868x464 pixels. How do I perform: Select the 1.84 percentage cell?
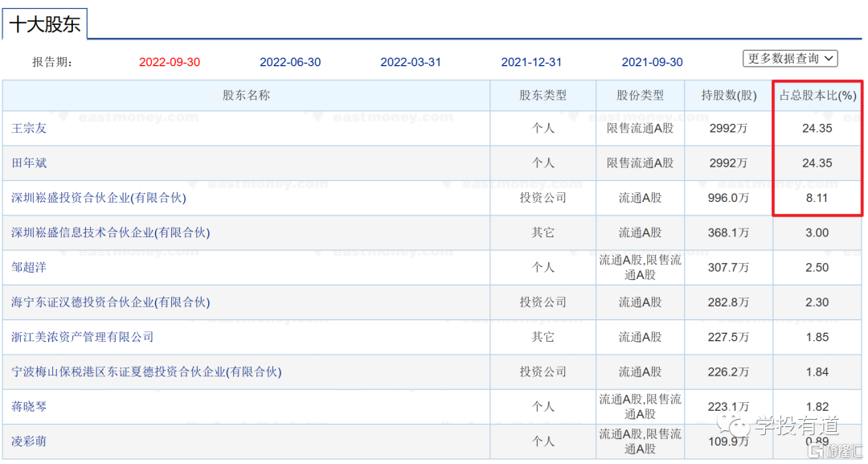coord(817,372)
